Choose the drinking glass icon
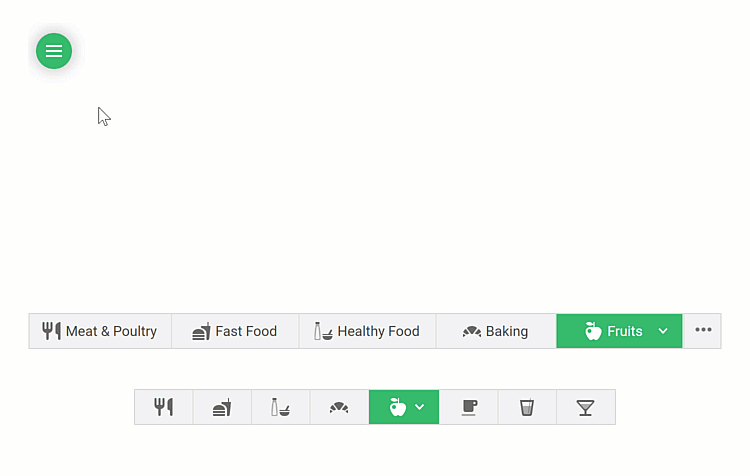The height and width of the screenshot is (476, 750). pyautogui.click(x=527, y=407)
